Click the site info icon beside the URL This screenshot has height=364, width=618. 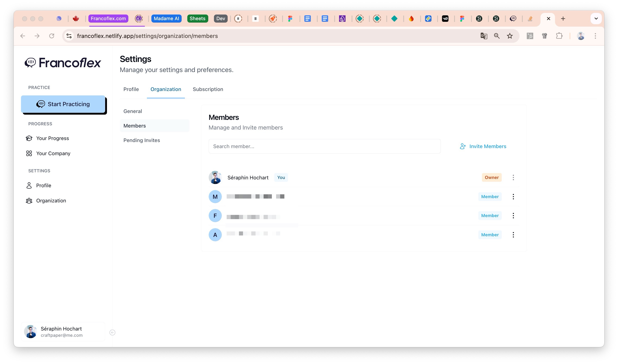tap(69, 36)
